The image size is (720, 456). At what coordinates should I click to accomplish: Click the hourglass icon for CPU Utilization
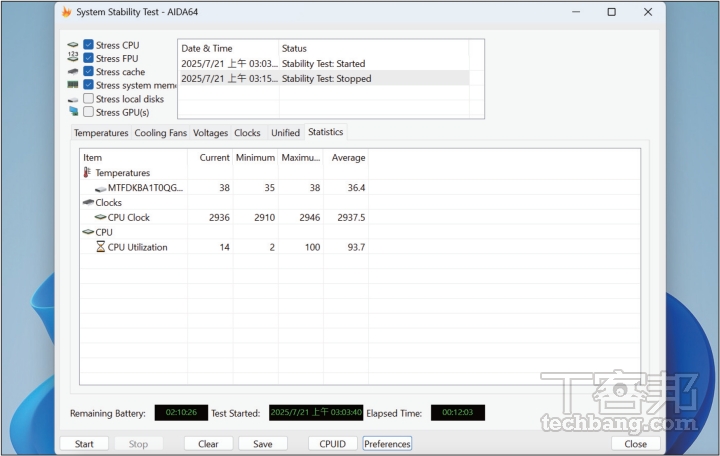point(100,247)
